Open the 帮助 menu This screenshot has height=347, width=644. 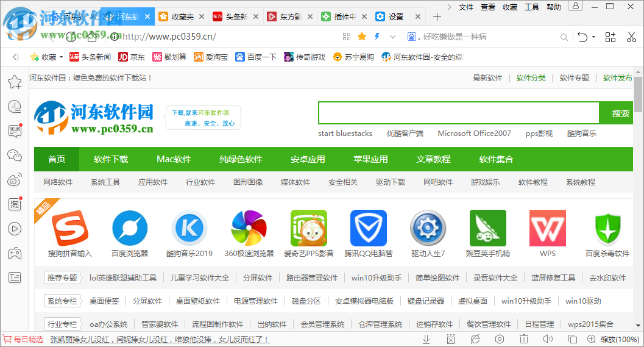point(554,7)
